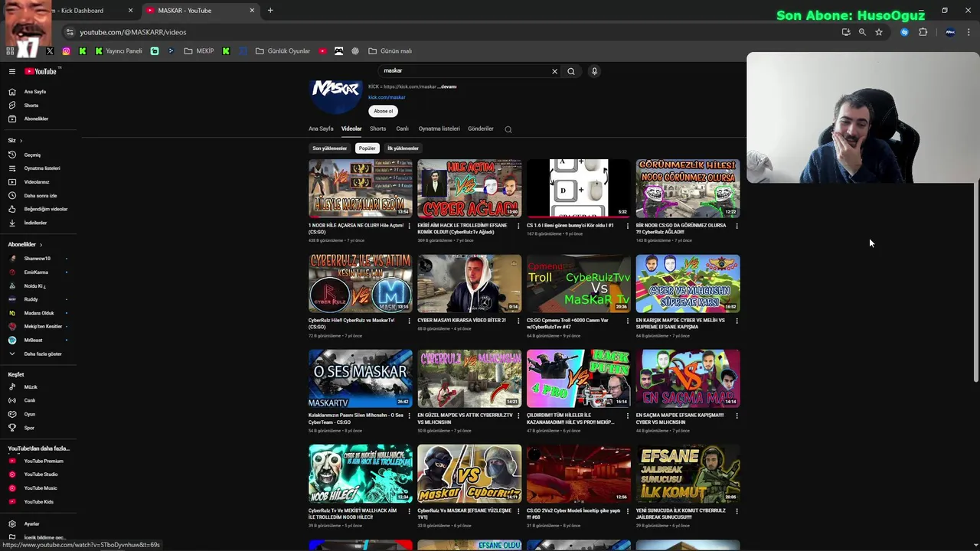The height and width of the screenshot is (551, 980).
Task: Open Günlük Oyunlar bookmarks folder
Action: pyautogui.click(x=283, y=51)
